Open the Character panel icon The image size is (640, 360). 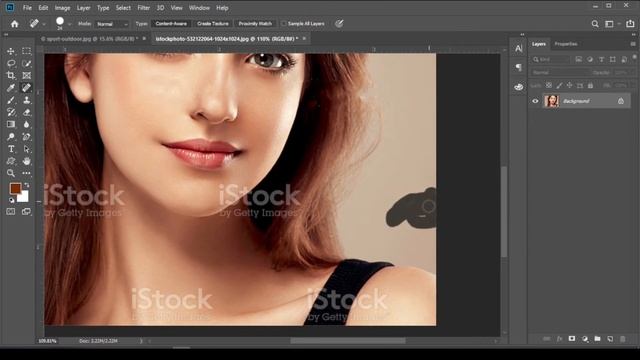point(519,49)
